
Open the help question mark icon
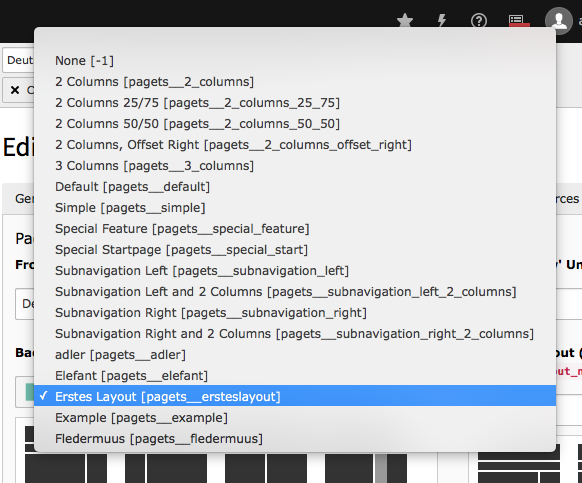click(x=479, y=20)
